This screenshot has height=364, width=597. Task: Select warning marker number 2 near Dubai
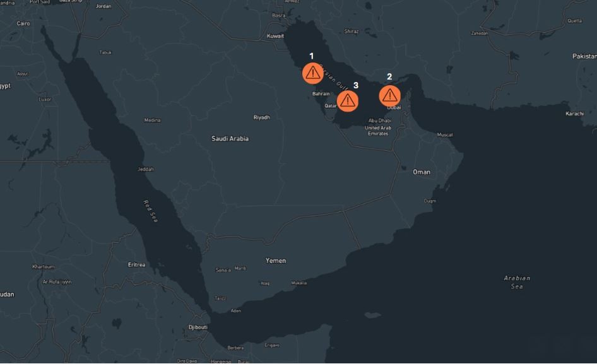click(389, 95)
